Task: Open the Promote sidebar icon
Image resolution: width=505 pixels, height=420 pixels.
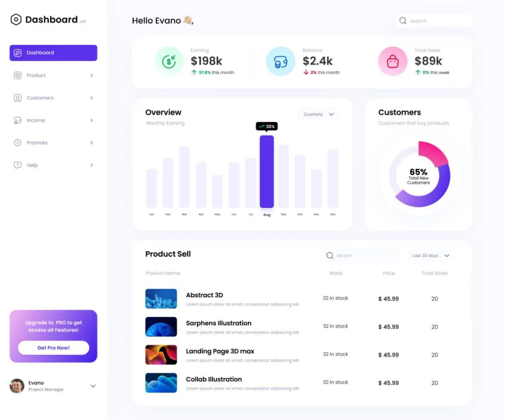Action: point(17,142)
